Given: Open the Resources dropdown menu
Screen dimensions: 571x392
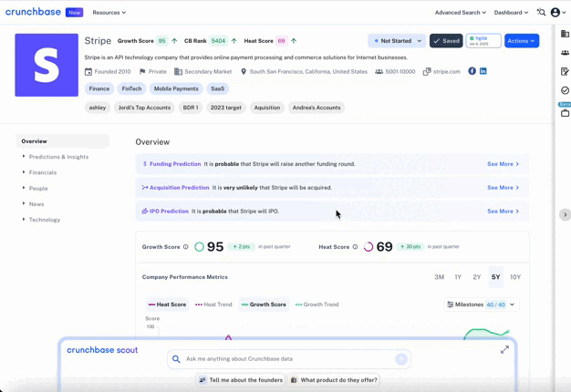Looking at the screenshot, I should (109, 13).
